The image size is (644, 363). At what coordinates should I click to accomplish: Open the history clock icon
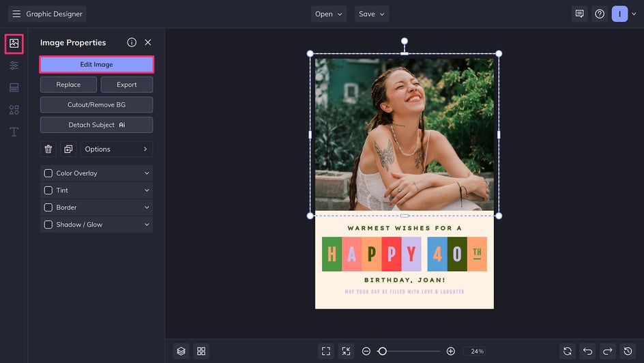tap(628, 351)
